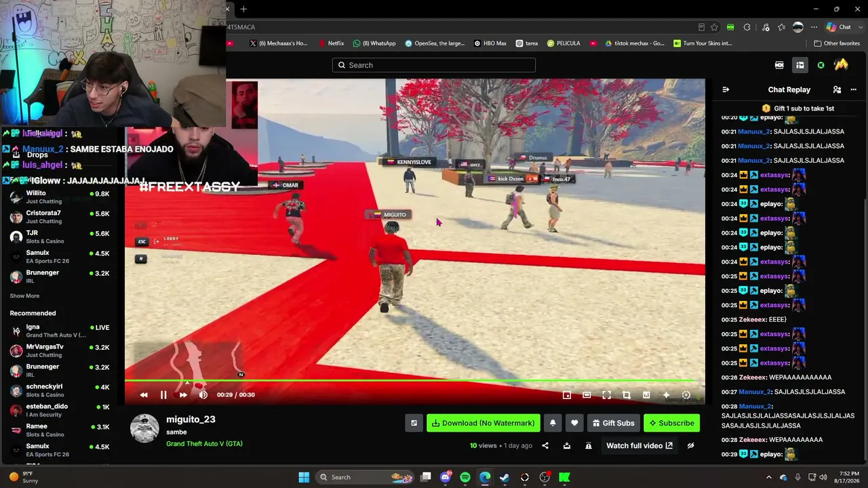Click the sparkle icon in player controls
Screen dimensions: 868x488
666,394
